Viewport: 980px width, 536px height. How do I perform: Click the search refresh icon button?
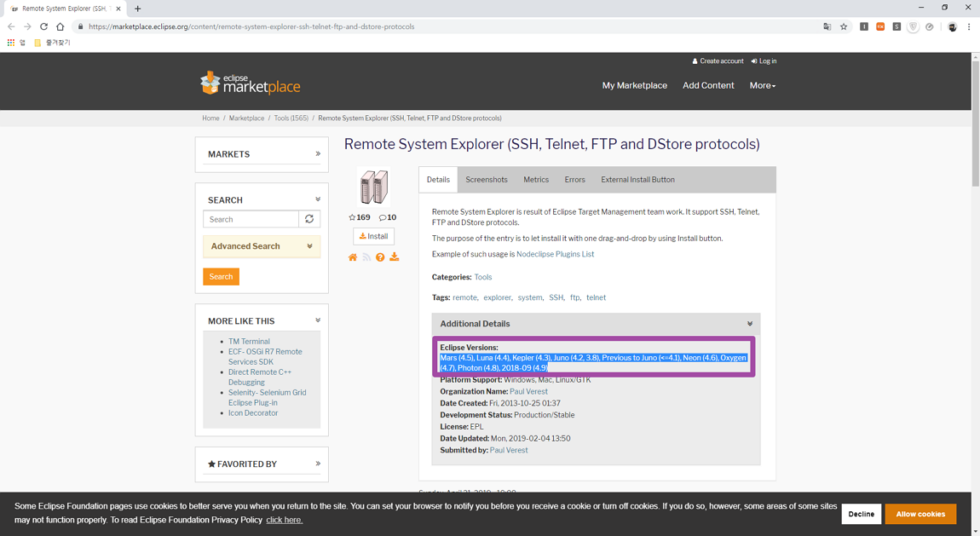(x=309, y=219)
